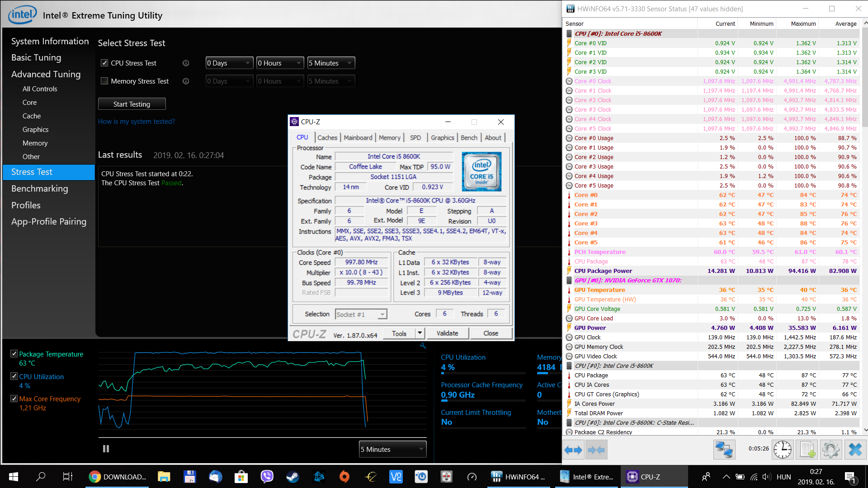The width and height of the screenshot is (868, 488).
Task: Uncheck the CPU Stress Test checkbox
Action: [x=104, y=63]
